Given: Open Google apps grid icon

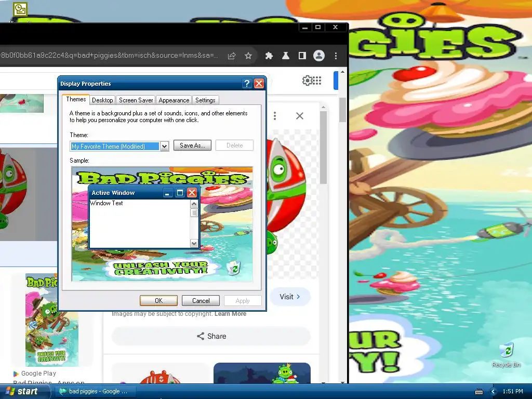Looking at the screenshot, I should (317, 81).
